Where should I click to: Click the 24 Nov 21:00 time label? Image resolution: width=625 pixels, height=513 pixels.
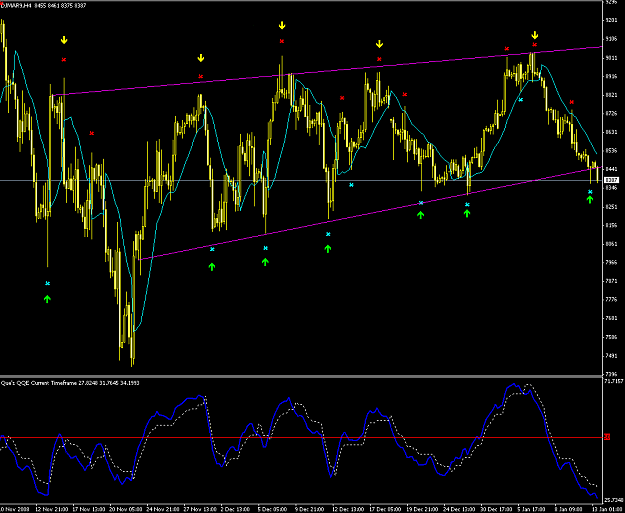pos(162,509)
